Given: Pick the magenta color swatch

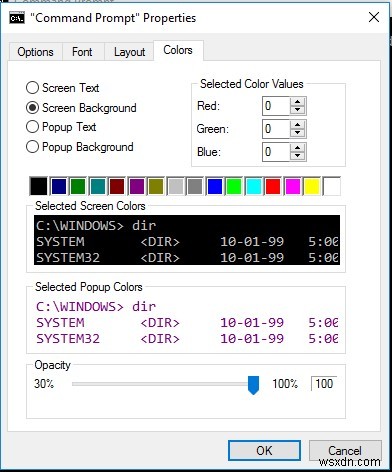Looking at the screenshot, I should tap(293, 186).
